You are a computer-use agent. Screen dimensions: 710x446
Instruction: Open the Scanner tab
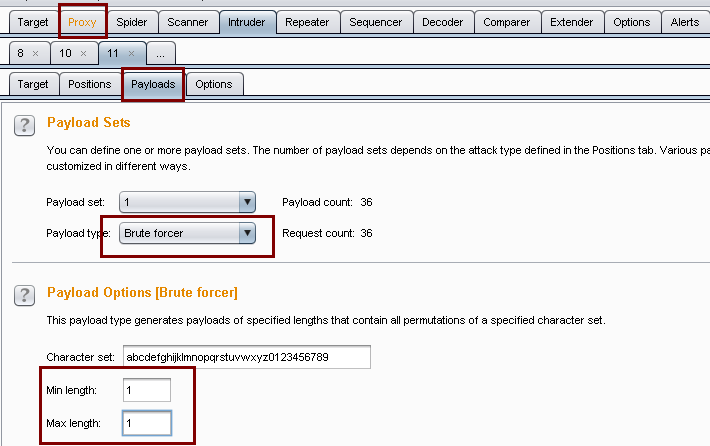(x=187, y=22)
